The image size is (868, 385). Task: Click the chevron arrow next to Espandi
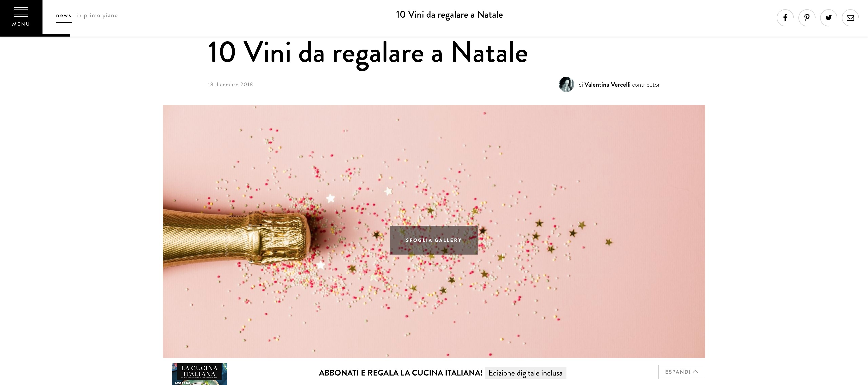[695, 371]
